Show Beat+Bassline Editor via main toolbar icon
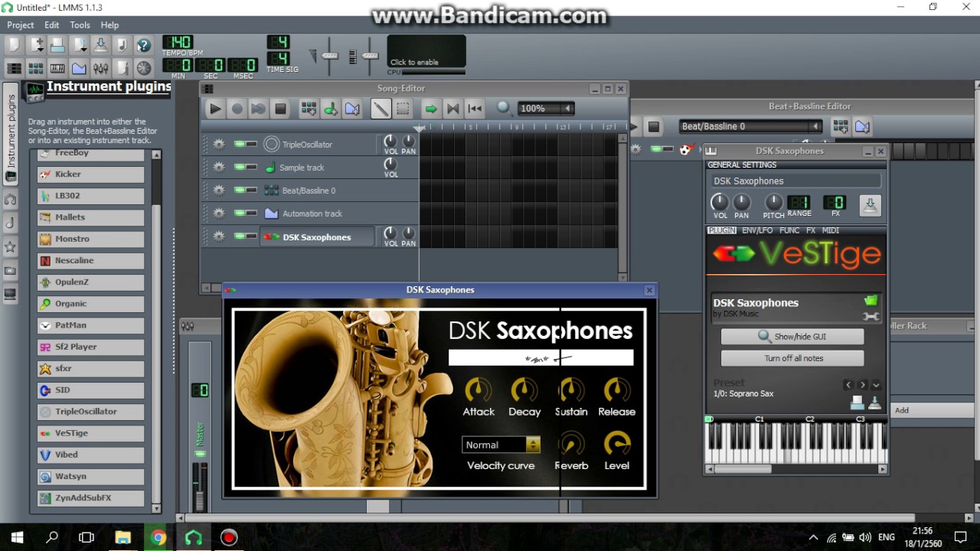Viewport: 980px width, 551px height. click(35, 67)
